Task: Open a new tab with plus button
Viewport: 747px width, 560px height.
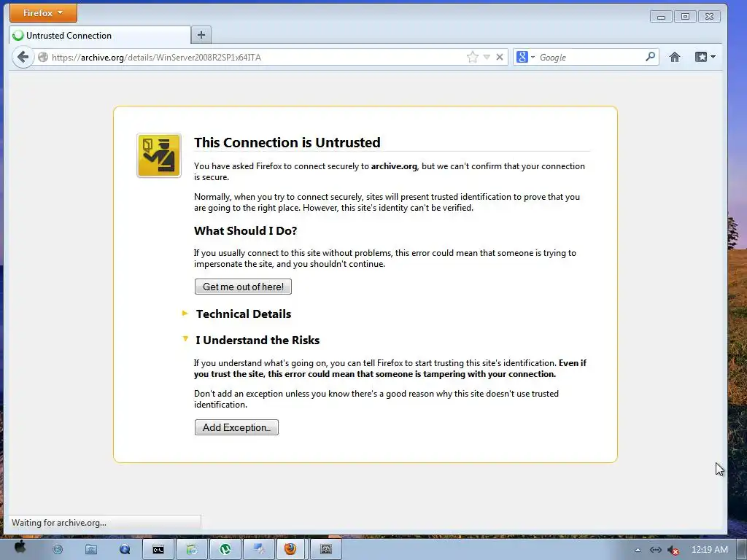Action: click(201, 35)
